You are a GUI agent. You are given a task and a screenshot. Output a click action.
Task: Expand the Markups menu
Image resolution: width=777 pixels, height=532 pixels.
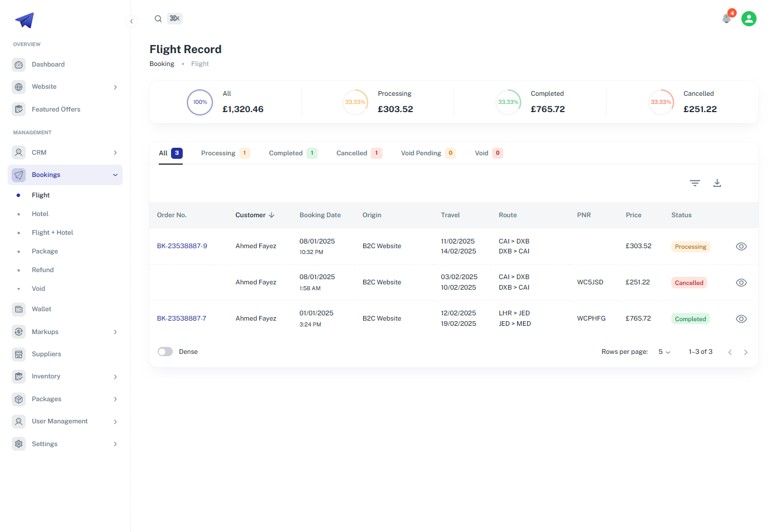pos(65,332)
